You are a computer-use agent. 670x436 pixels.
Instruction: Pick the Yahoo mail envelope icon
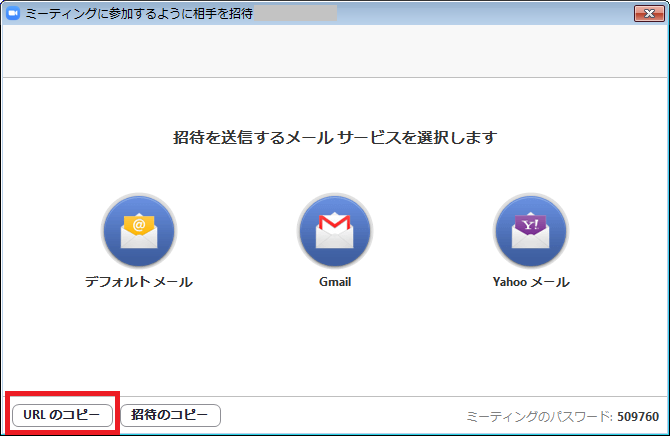(530, 231)
